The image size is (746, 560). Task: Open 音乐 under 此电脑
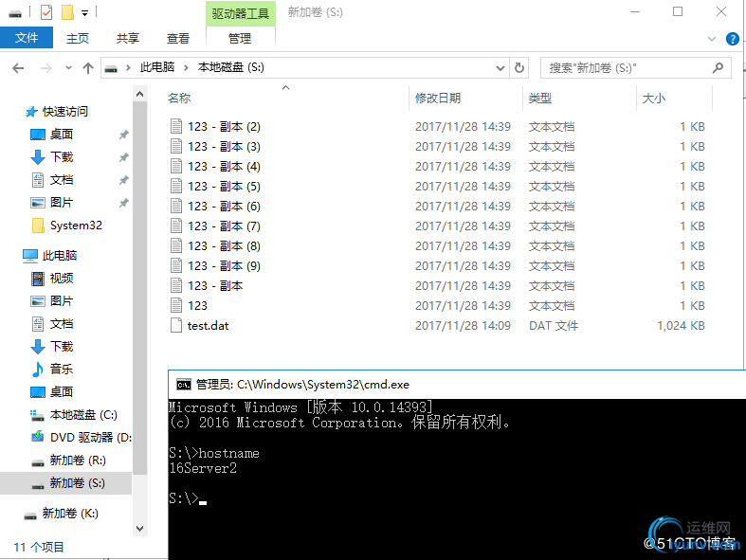(x=62, y=370)
